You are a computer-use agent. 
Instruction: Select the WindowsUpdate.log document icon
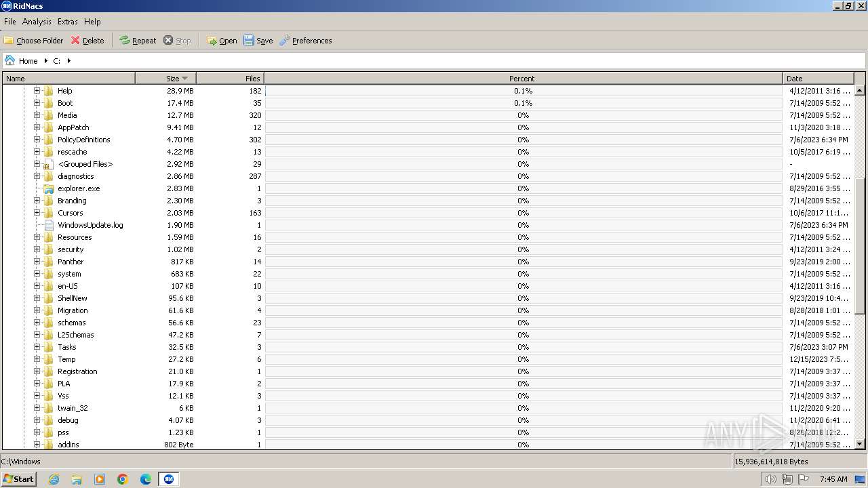(48, 225)
